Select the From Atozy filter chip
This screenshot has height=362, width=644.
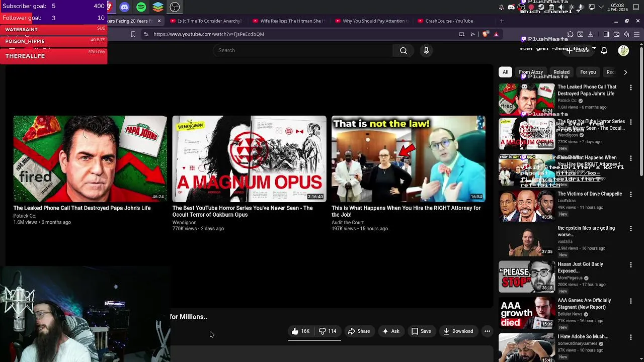click(x=531, y=72)
